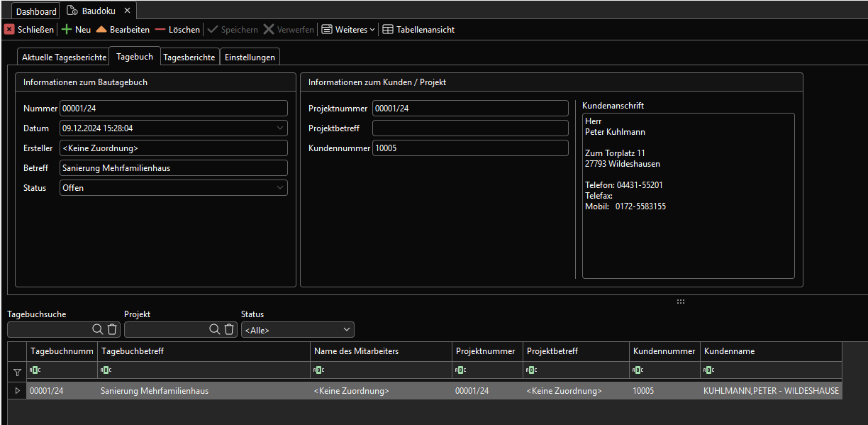Viewport: 868px width, 425px height.
Task: Sort by Tagebuchbetreff column header
Action: pyautogui.click(x=204, y=351)
